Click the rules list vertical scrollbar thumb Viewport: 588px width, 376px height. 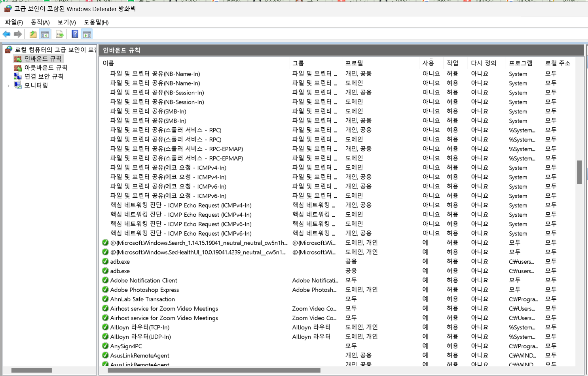tap(579, 172)
